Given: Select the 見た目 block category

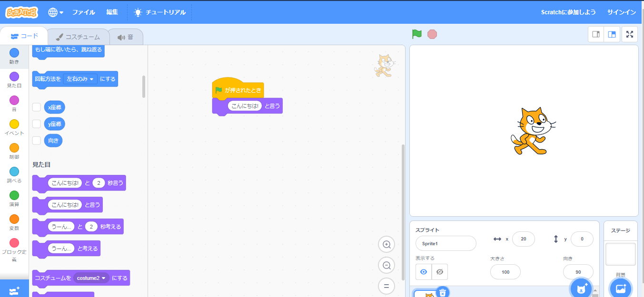Looking at the screenshot, I should click(14, 80).
